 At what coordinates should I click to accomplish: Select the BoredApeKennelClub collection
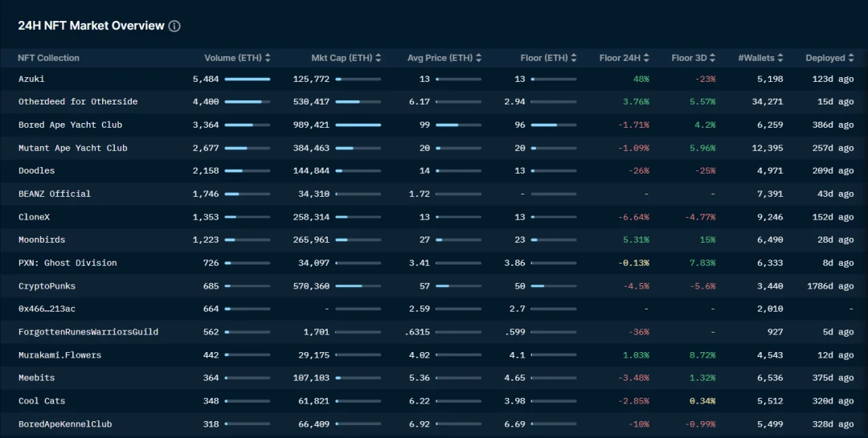(x=65, y=424)
